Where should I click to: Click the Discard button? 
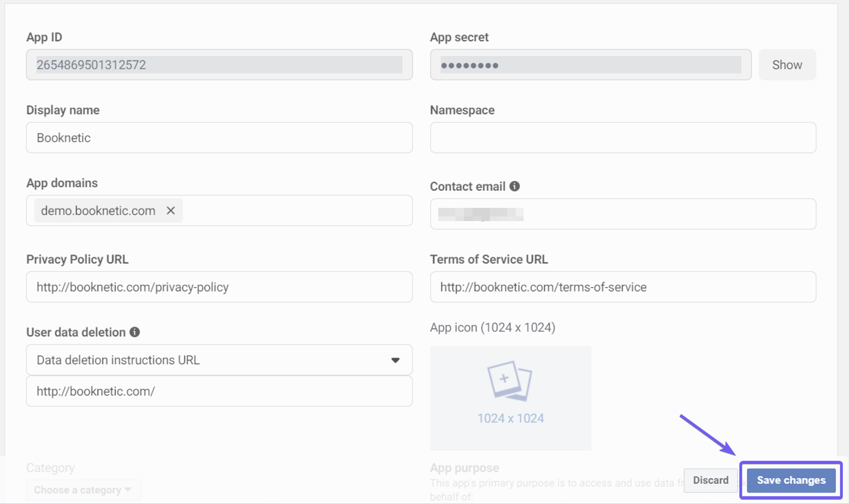[x=710, y=481]
